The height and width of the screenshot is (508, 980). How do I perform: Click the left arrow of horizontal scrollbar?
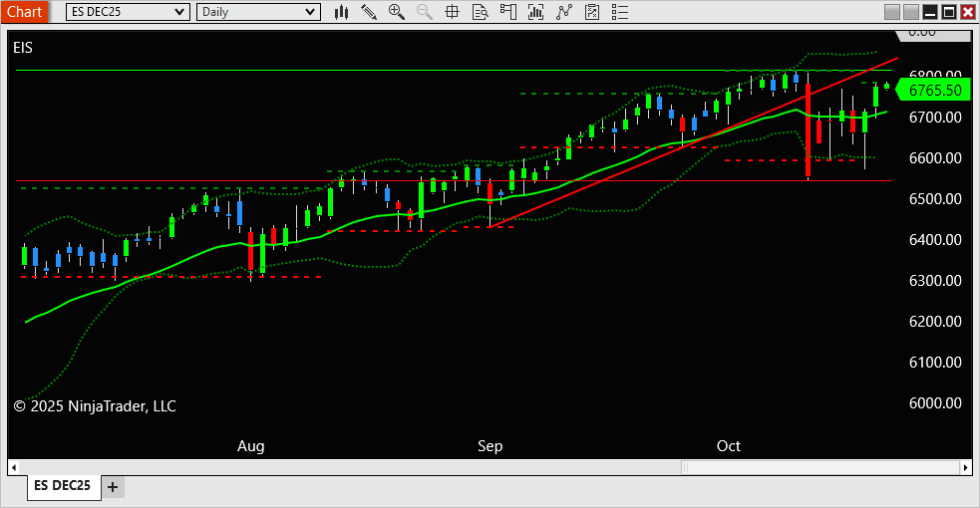[x=14, y=467]
